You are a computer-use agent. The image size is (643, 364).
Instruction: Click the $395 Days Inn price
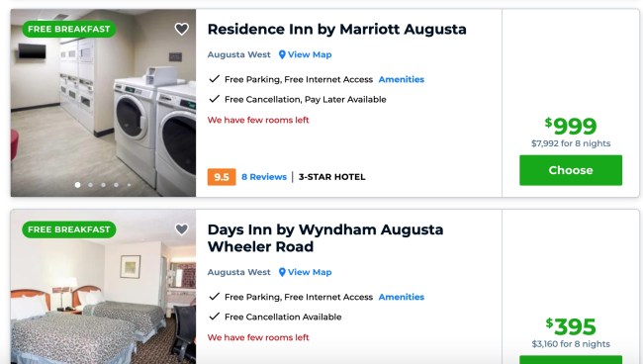(571, 326)
